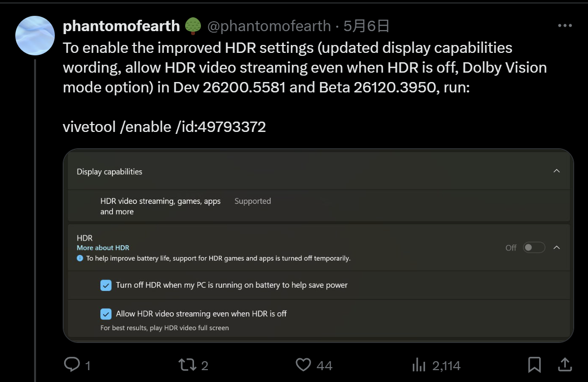The width and height of the screenshot is (588, 382).
Task: Click the tree emoji badge beside username
Action: pyautogui.click(x=193, y=26)
